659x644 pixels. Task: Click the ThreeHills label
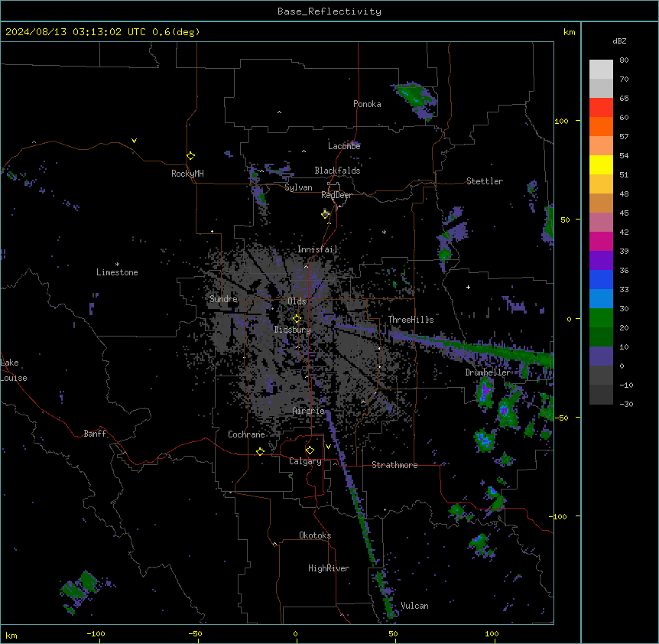click(x=411, y=320)
